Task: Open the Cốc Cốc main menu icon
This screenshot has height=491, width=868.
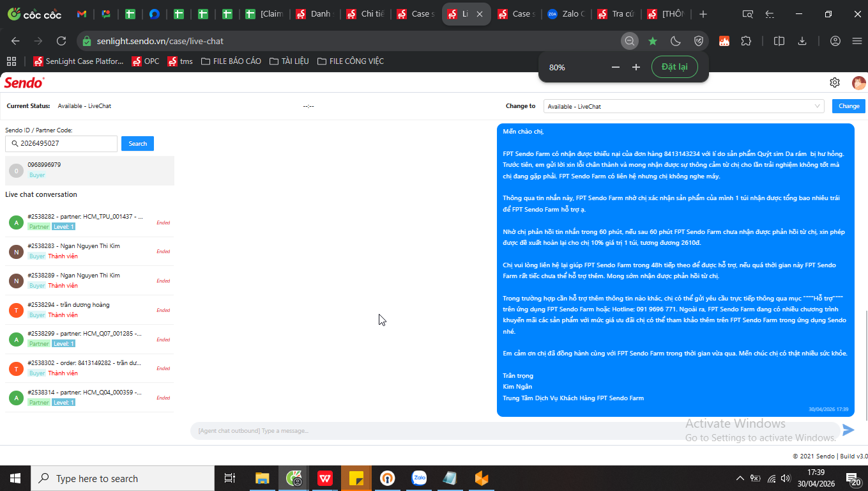Action: point(857,41)
